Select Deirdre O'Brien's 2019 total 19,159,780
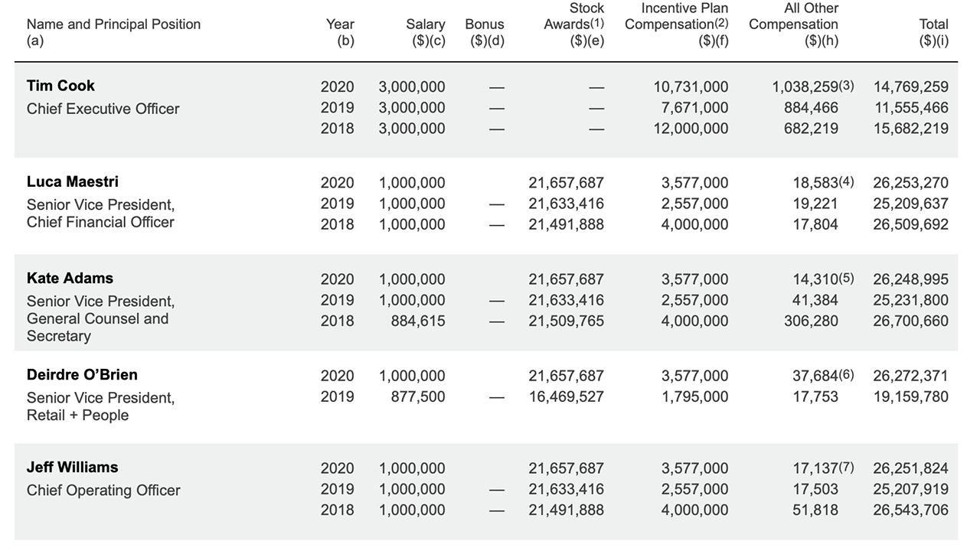Viewport: 980px width, 548px height. click(911, 396)
